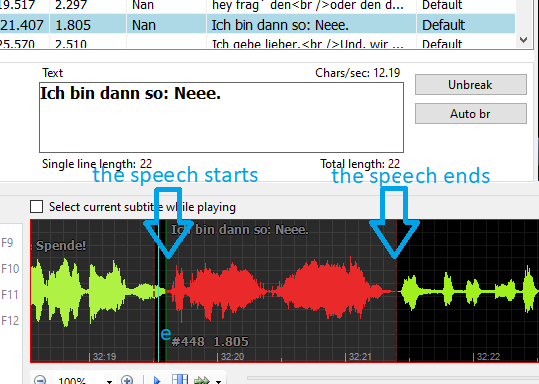
Task: Select the 'hey frag' den' subtitle row
Action: pyautogui.click(x=257, y=6)
